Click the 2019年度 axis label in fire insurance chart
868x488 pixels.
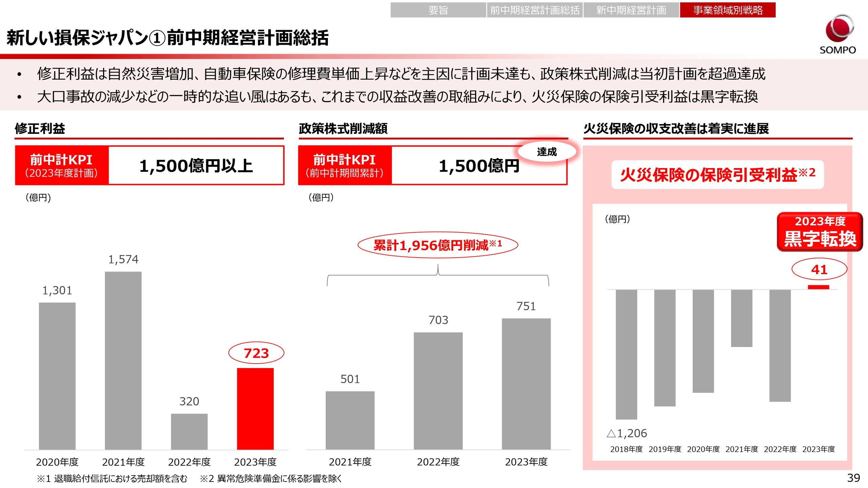tap(665, 449)
